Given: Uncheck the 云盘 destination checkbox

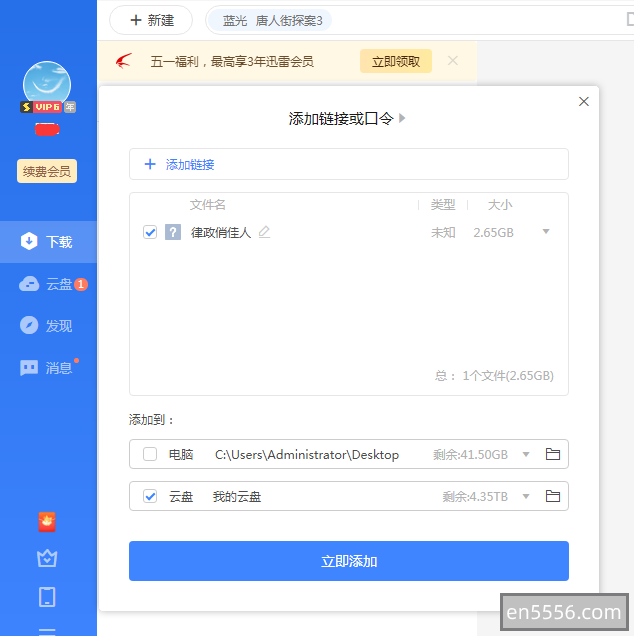Looking at the screenshot, I should [150, 496].
